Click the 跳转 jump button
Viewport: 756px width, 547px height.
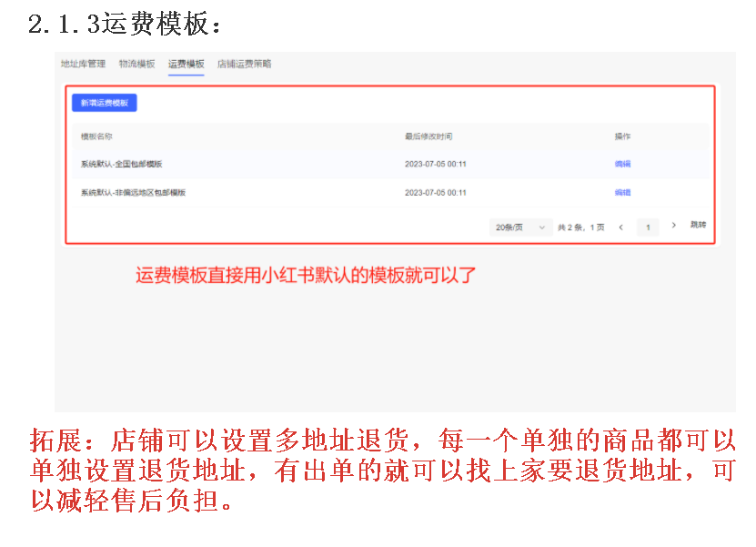pos(698,225)
